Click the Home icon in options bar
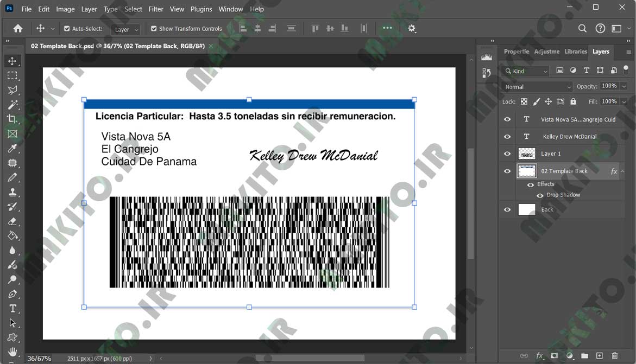Viewport: 636px width, 364px height. tap(18, 28)
